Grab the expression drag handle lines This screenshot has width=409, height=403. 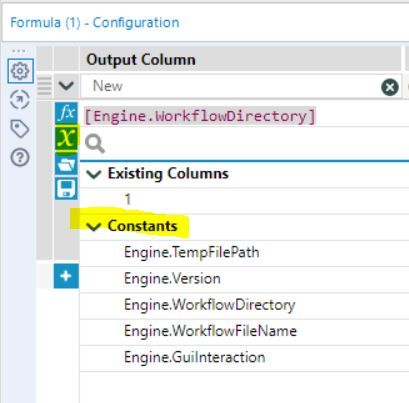click(x=44, y=86)
